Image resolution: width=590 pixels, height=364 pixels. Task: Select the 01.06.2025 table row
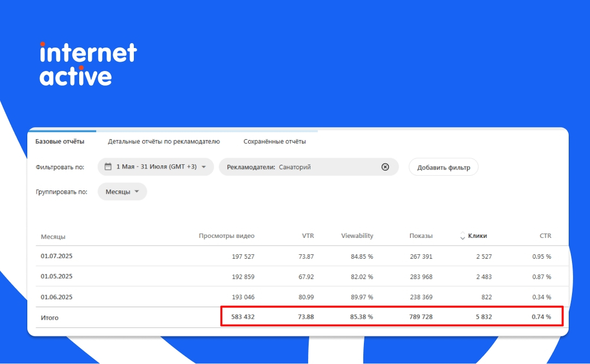[302, 297]
